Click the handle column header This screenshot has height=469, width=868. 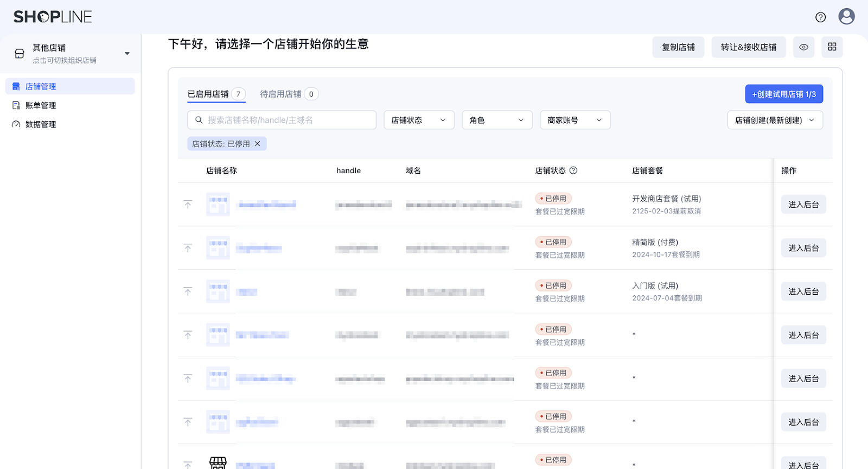[348, 170]
